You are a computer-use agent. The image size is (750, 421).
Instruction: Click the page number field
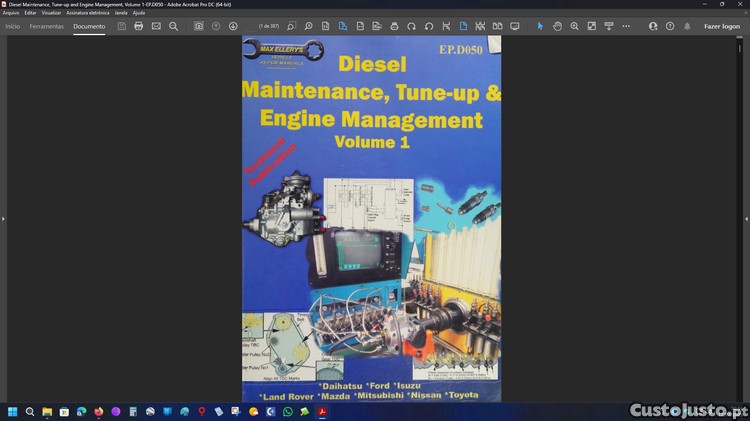pyautogui.click(x=269, y=26)
